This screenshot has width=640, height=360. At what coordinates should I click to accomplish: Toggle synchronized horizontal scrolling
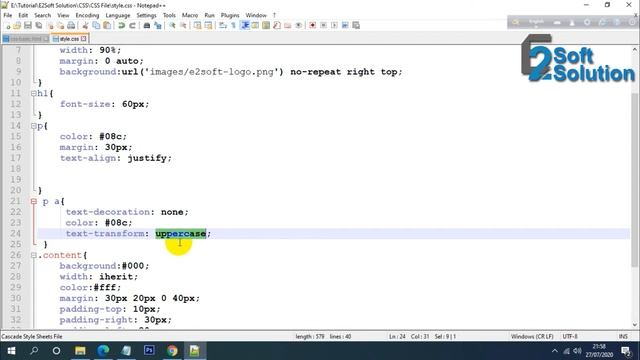(x=208, y=25)
